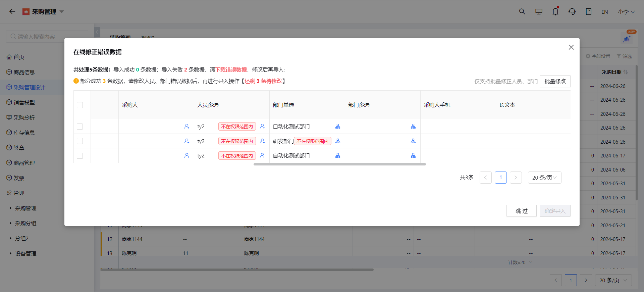Open the search magnifier in top bar
The width and height of the screenshot is (644, 292).
(522, 11)
